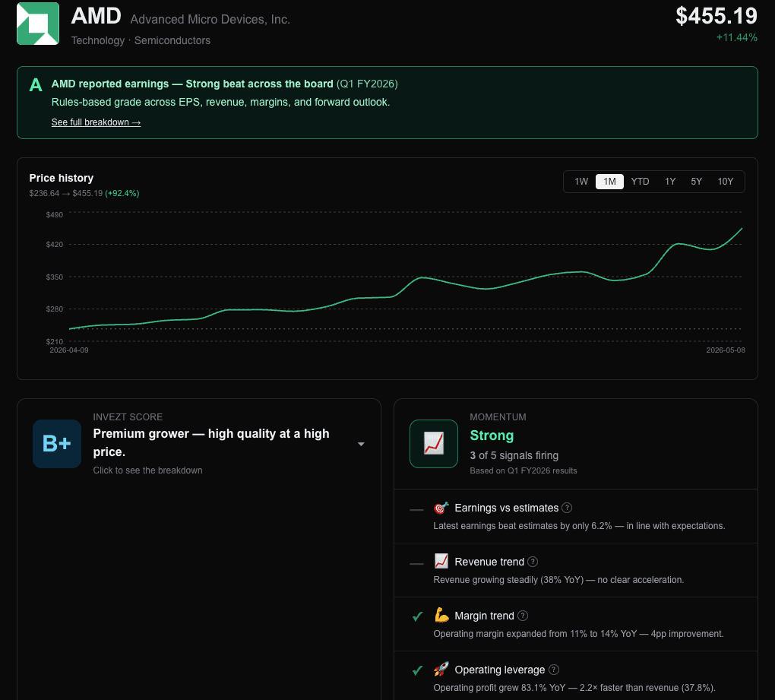The height and width of the screenshot is (700, 775).
Task: Click the Premium grower score headline
Action: click(x=211, y=442)
